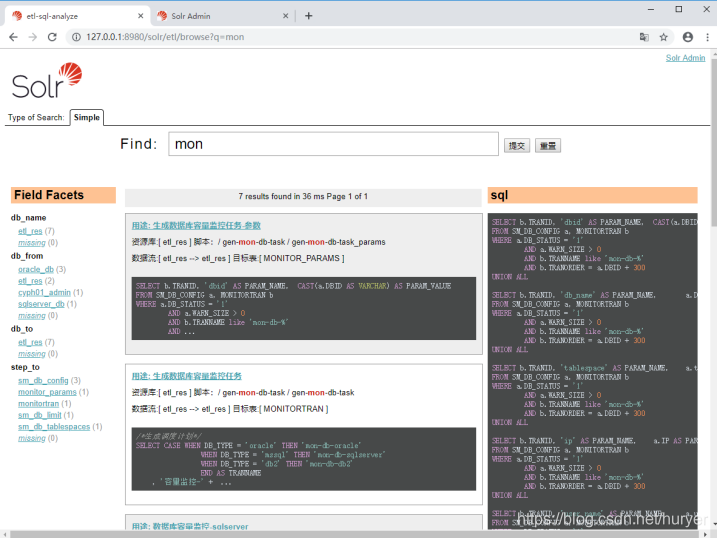Screen dimensions: 718x538
Task: Click the Solr logo
Action: pyautogui.click(x=47, y=81)
